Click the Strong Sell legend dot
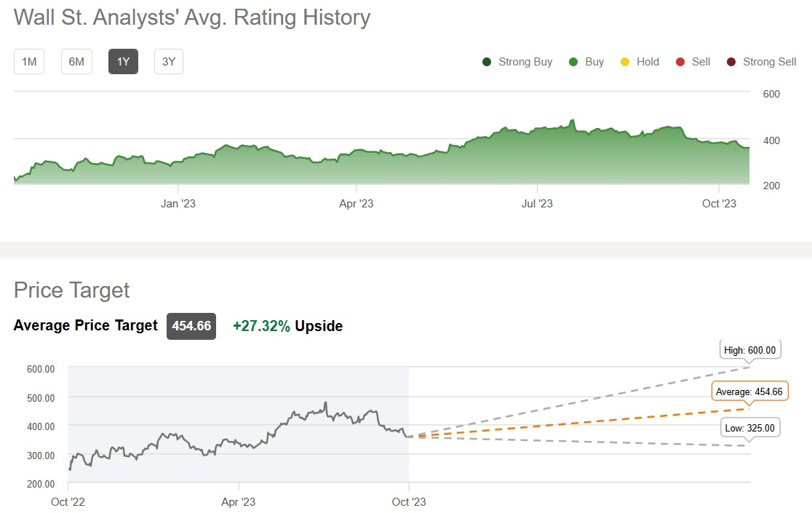Image resolution: width=812 pixels, height=513 pixels. (x=731, y=62)
